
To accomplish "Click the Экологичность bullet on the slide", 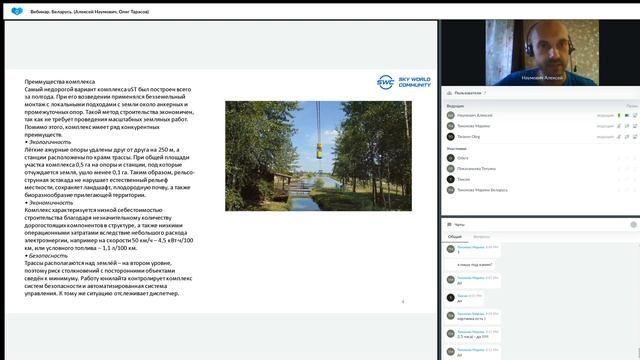I will pos(48,142).
